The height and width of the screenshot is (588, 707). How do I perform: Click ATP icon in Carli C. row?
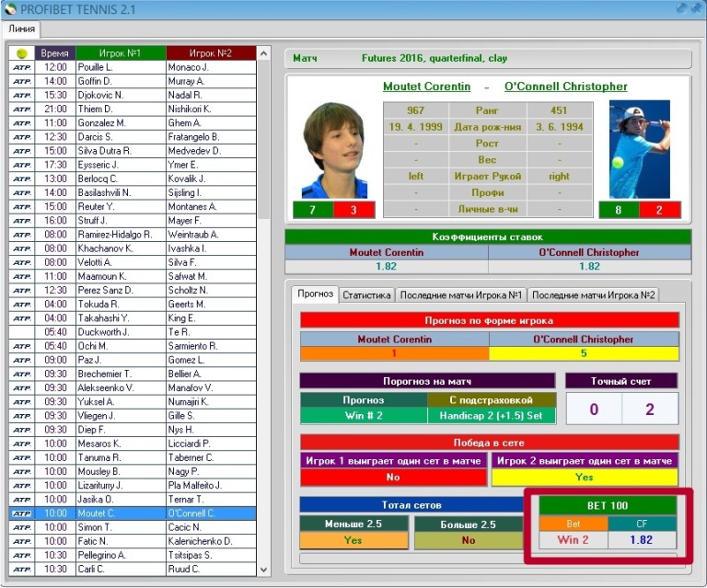pos(21,569)
